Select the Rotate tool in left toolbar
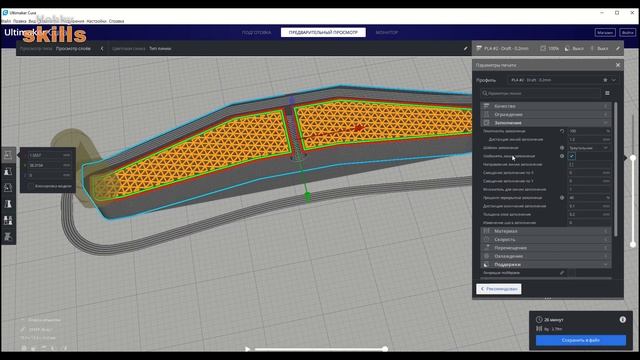Viewport: 640px width, 360px height. click(x=8, y=188)
